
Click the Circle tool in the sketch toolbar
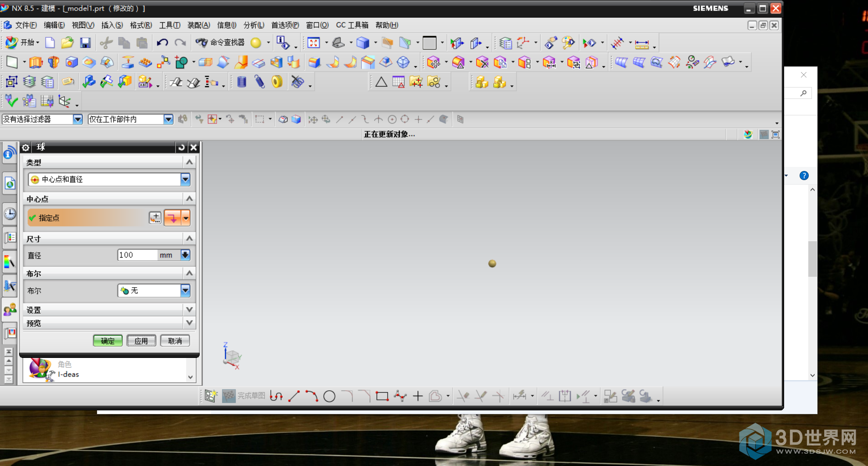(x=329, y=396)
